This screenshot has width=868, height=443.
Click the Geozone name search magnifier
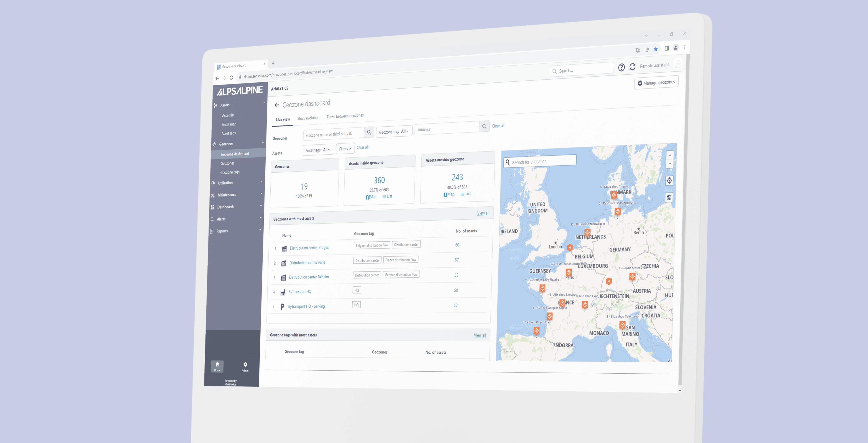(369, 132)
